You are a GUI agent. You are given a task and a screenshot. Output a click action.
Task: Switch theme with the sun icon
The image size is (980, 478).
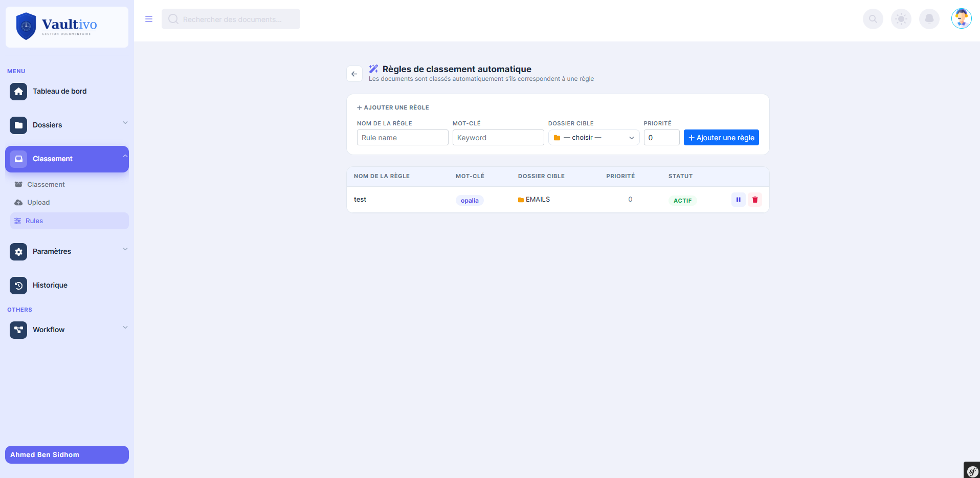(901, 19)
